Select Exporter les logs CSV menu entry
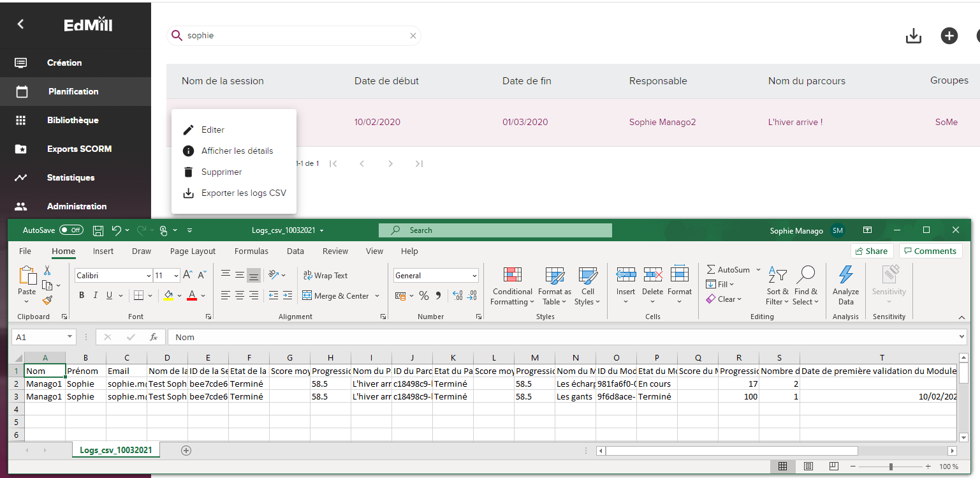Screen dimensions: 980x478 tap(234, 193)
